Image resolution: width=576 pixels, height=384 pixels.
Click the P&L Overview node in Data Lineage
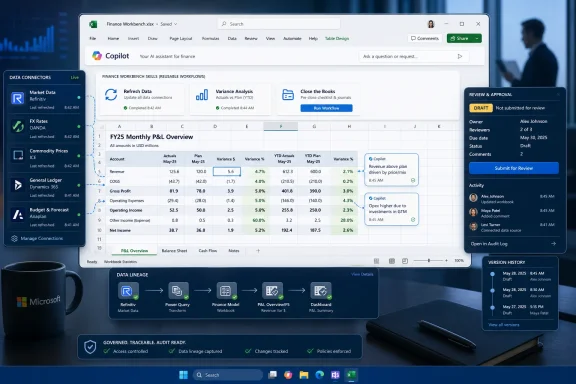pos(272,291)
